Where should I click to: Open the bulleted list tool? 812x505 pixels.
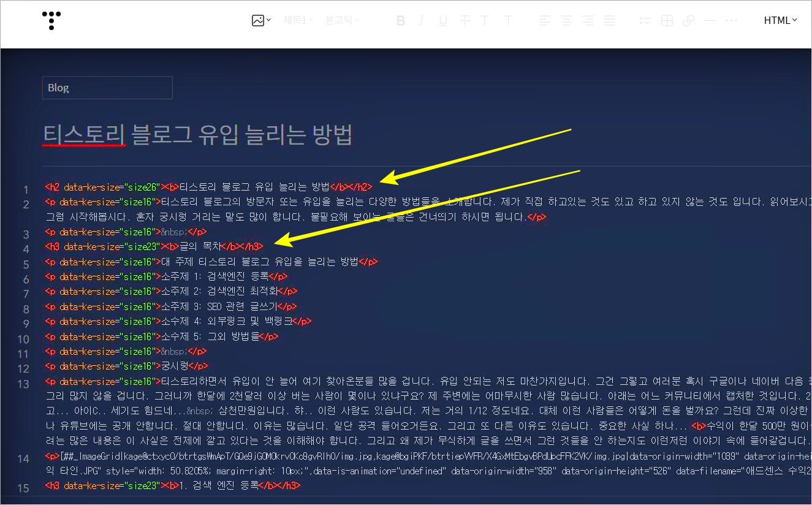[x=645, y=20]
